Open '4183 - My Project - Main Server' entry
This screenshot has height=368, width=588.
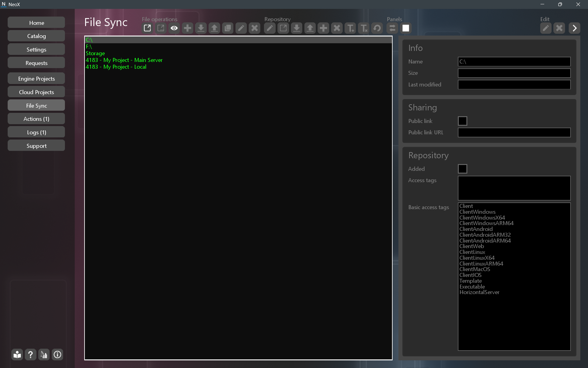(x=124, y=60)
